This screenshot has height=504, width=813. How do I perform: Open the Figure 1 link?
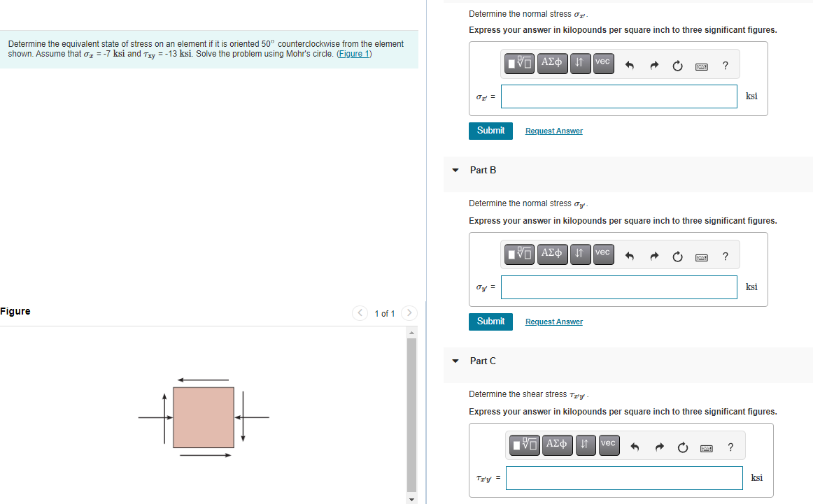tap(354, 54)
